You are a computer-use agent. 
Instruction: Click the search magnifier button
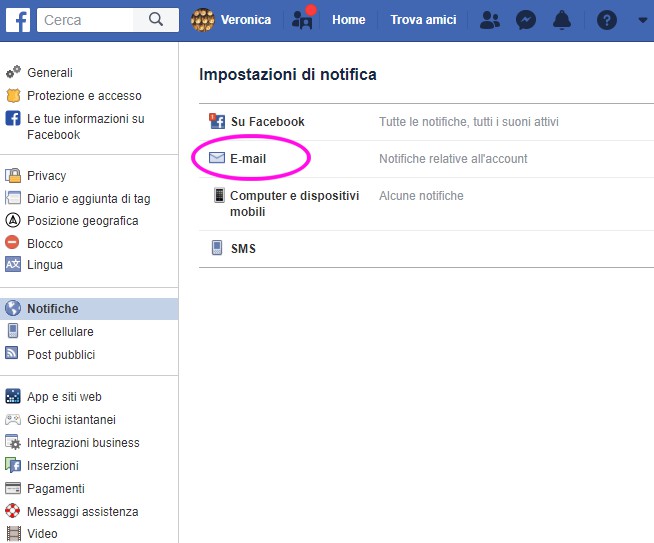[156, 20]
